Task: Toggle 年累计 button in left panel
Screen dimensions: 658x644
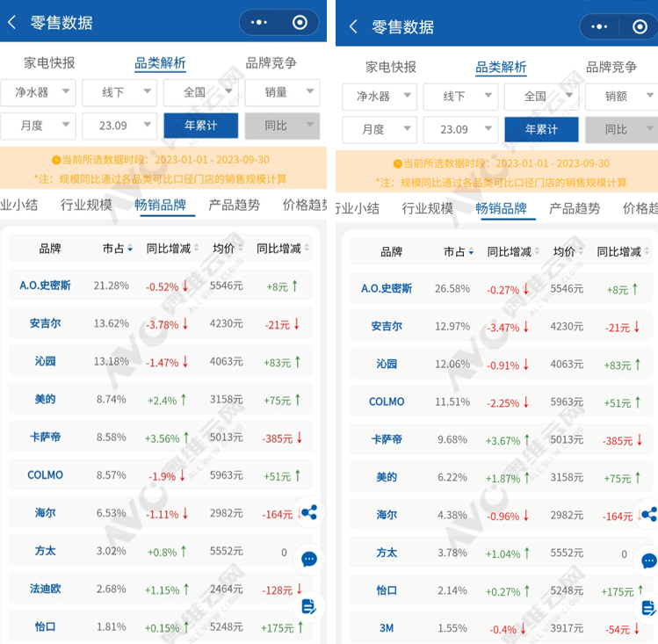Action: [x=201, y=126]
